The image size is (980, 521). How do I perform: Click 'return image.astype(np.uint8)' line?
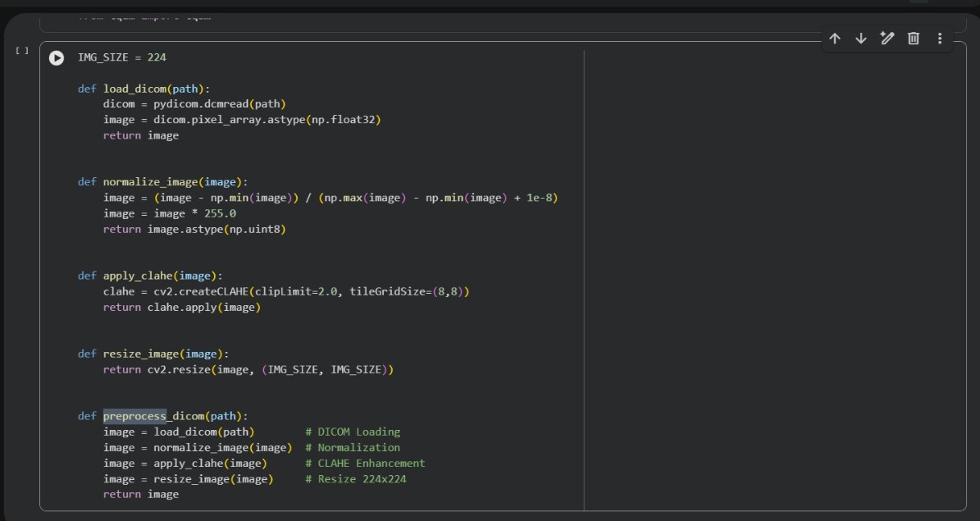pyautogui.click(x=194, y=229)
